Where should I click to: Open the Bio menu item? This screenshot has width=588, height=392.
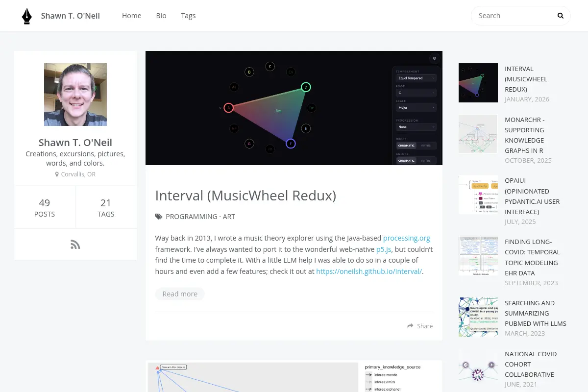[161, 16]
